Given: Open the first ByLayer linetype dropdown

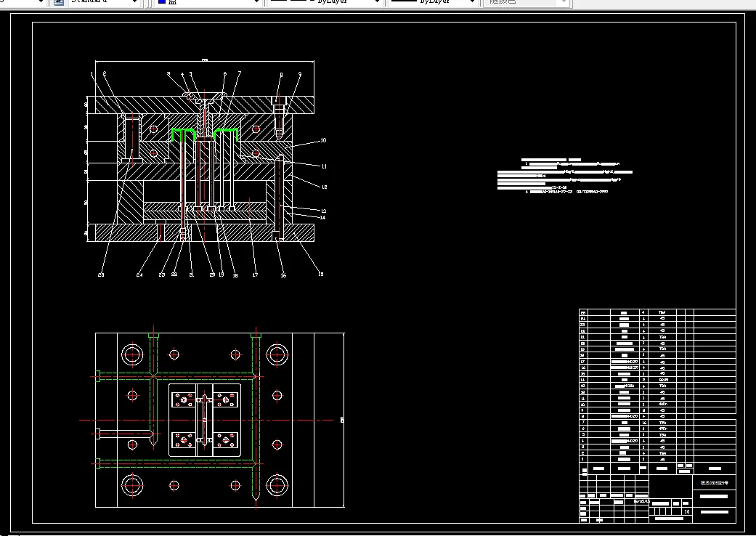Looking at the screenshot, I should [377, 2].
